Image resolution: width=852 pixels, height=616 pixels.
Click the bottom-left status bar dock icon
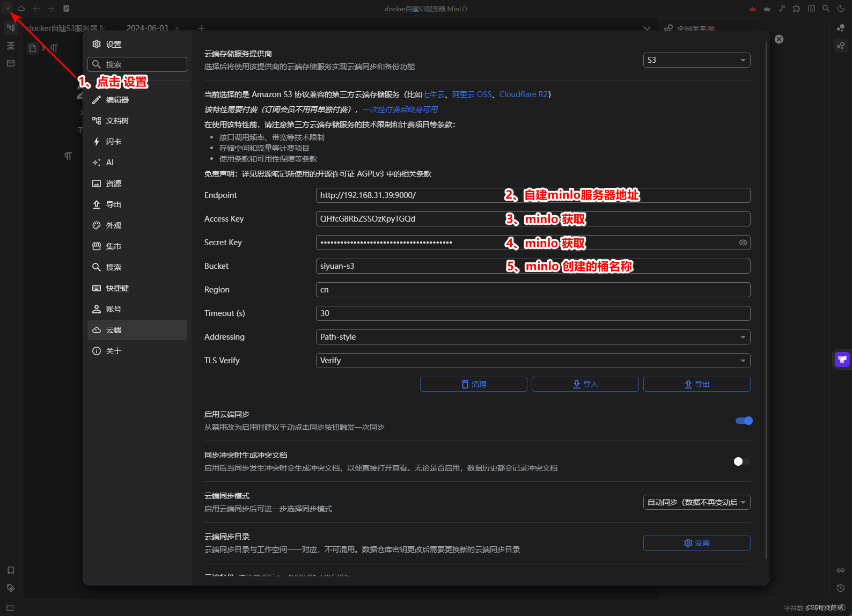10,608
